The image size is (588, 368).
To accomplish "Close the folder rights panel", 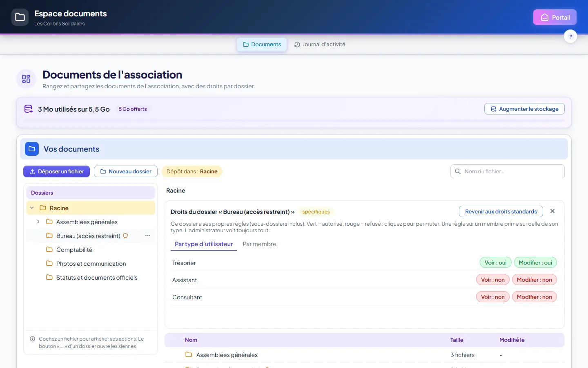I will (x=552, y=211).
